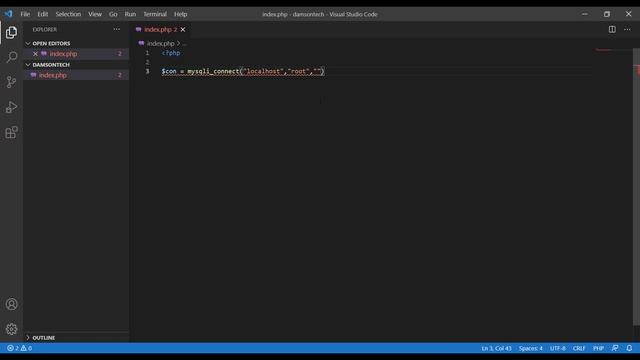Screen dimensions: 640x360
Task: Open the Go menu
Action: tap(113, 14)
